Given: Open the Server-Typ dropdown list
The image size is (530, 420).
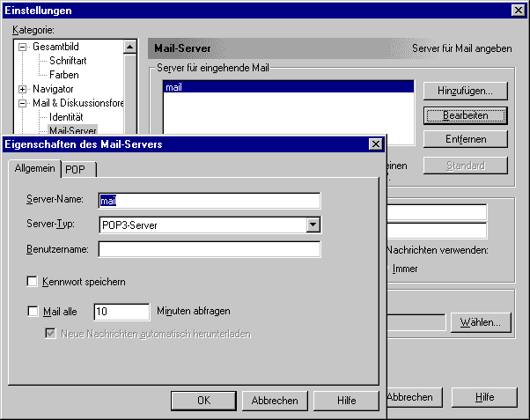Looking at the screenshot, I should [x=313, y=225].
